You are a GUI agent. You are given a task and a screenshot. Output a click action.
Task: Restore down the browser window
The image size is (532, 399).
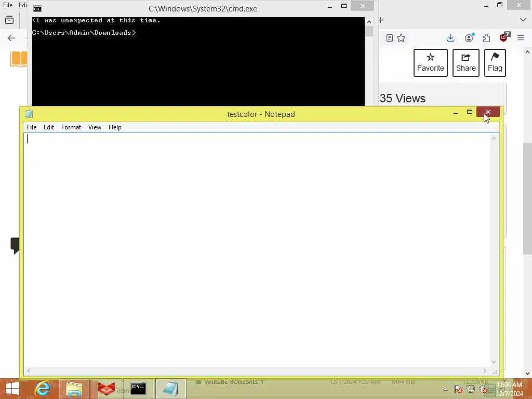click(499, 5)
